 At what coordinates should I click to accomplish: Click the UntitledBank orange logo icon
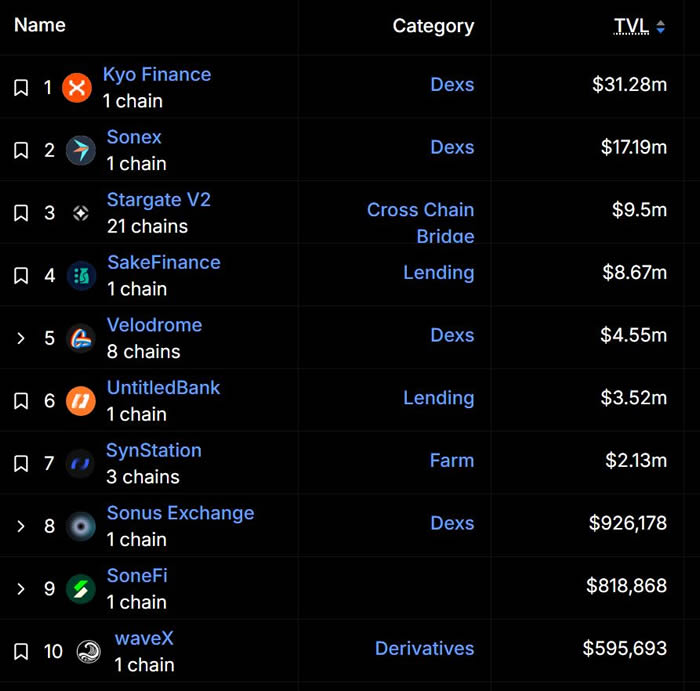click(x=81, y=401)
